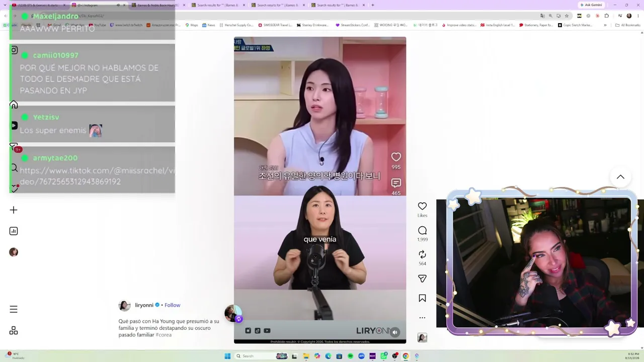The width and height of the screenshot is (644, 362).
Task: Open the Herschel Supply Co bookmark
Action: tap(236, 25)
